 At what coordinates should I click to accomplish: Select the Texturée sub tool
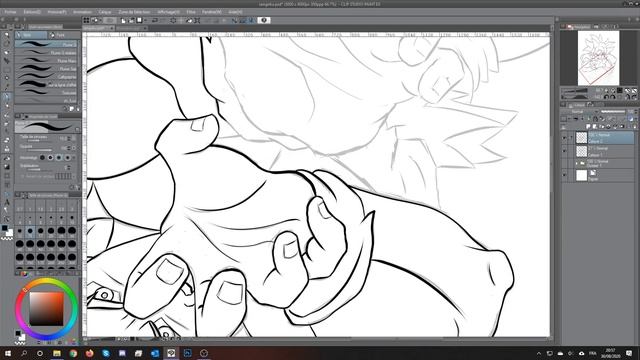(46, 93)
